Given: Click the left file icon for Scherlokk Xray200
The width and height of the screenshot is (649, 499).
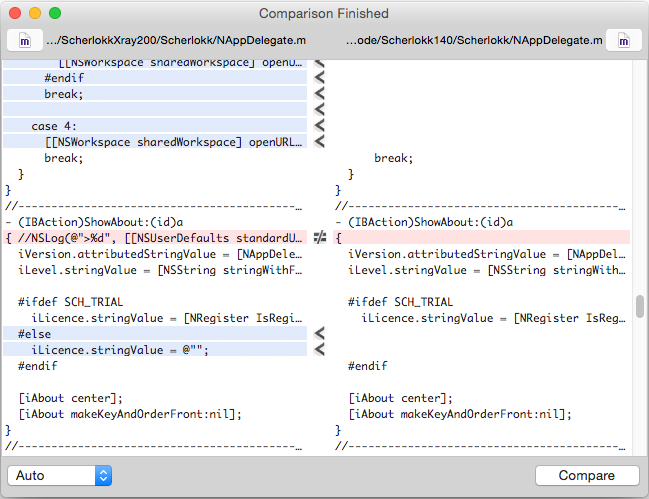Looking at the screenshot, I should [24, 41].
